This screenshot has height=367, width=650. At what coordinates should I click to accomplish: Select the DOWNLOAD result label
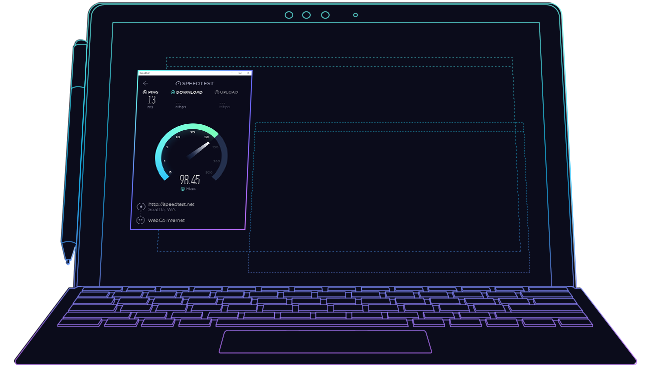tap(187, 92)
